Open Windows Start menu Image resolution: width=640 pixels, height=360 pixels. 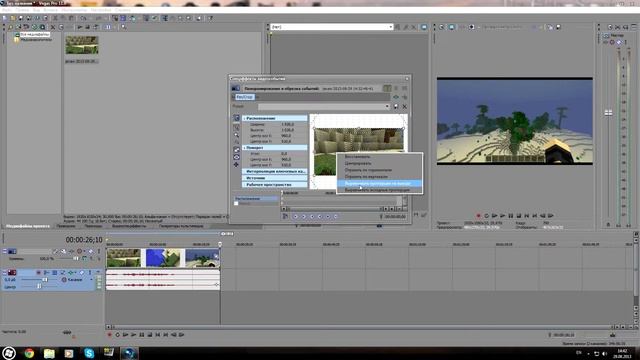point(9,353)
